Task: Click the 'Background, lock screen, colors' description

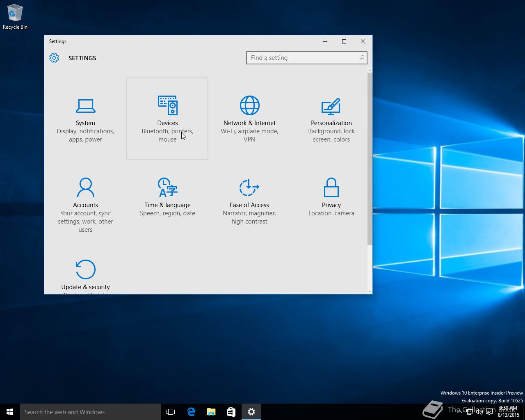Action: point(331,135)
